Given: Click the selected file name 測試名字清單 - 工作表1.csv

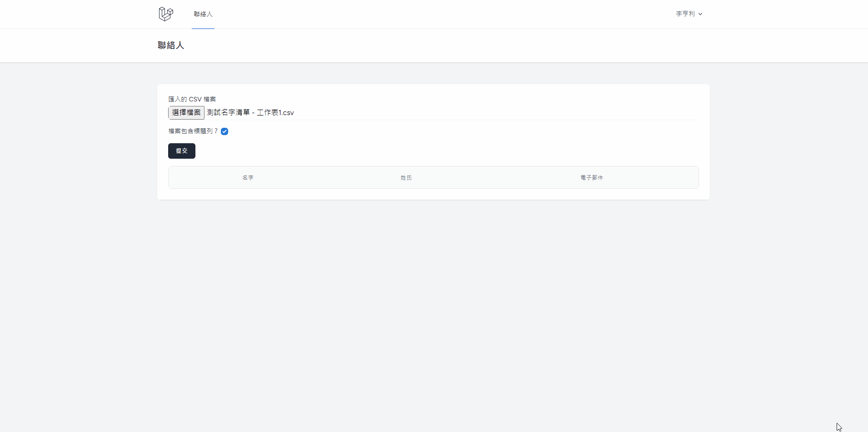Looking at the screenshot, I should click(x=250, y=113).
